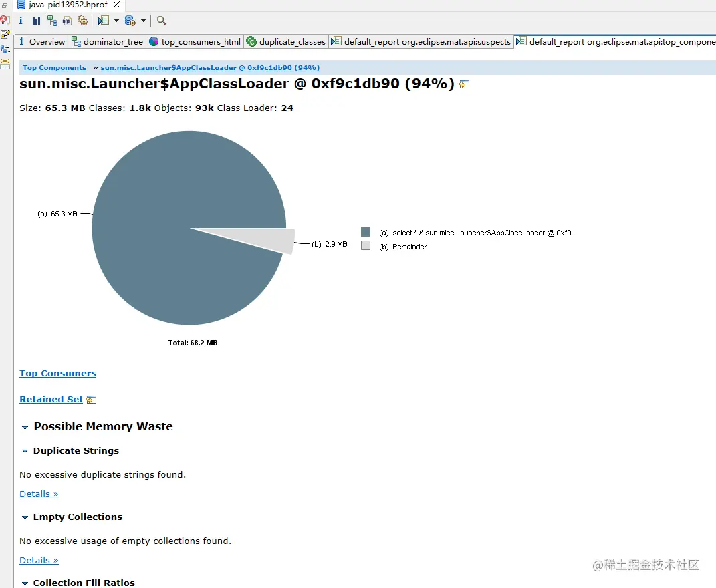Click the '(b) 2.9 MB' pie label

pos(329,245)
